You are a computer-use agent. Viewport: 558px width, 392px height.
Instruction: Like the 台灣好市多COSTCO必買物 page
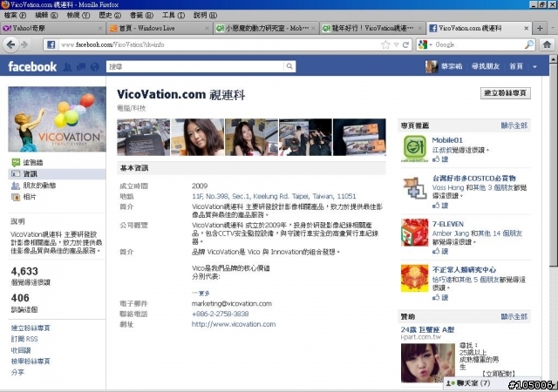click(x=440, y=206)
